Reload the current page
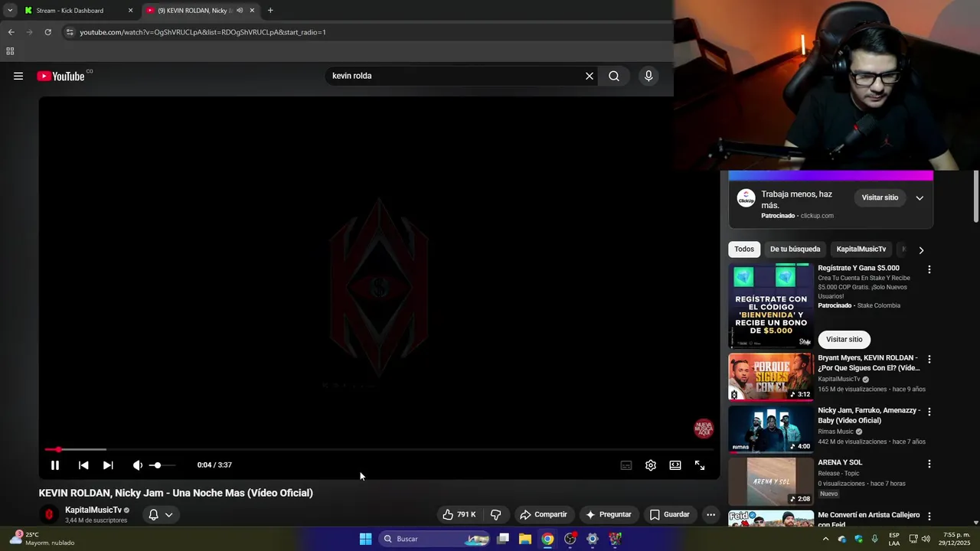 47,32
